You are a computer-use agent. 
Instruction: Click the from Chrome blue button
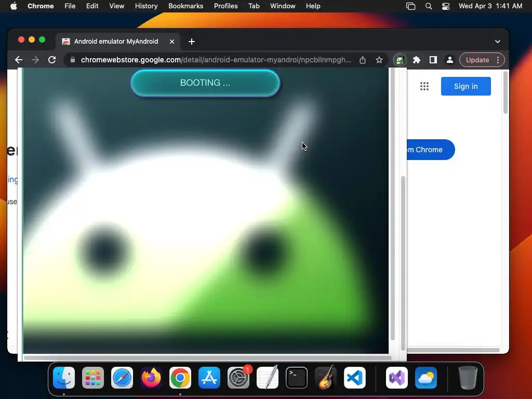[431, 150]
